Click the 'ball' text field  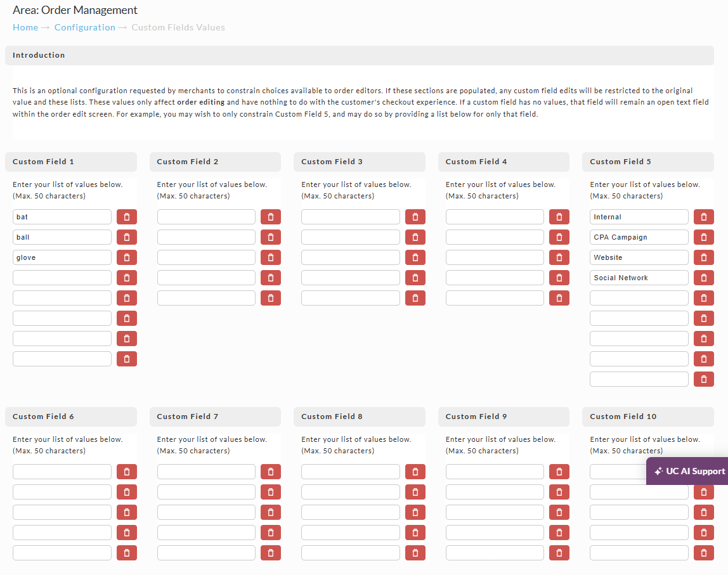62,237
